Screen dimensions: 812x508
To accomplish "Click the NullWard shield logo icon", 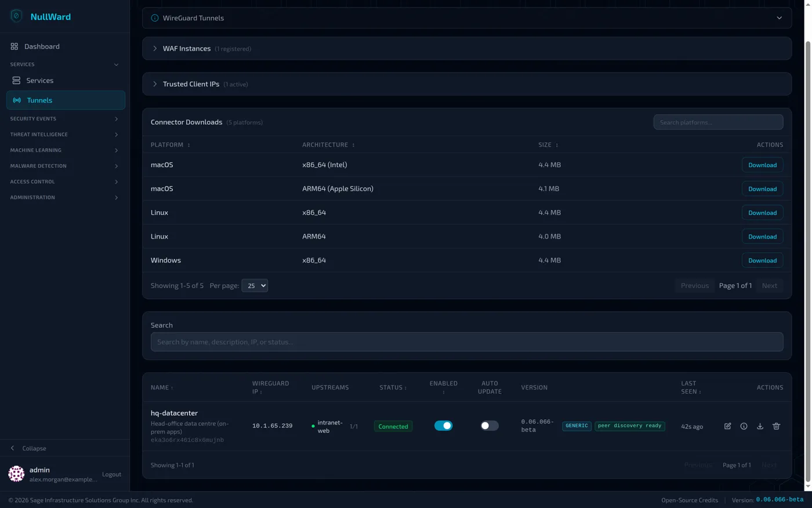I will 16,16.
